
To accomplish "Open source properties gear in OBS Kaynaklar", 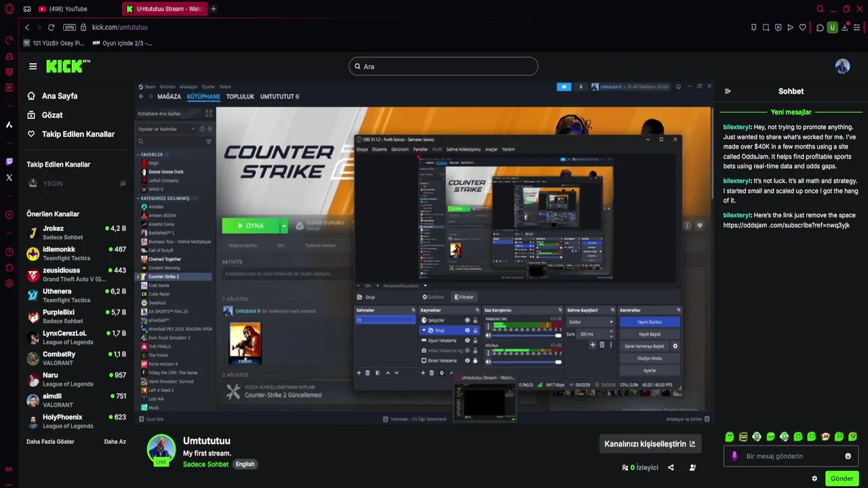I will 441,373.
